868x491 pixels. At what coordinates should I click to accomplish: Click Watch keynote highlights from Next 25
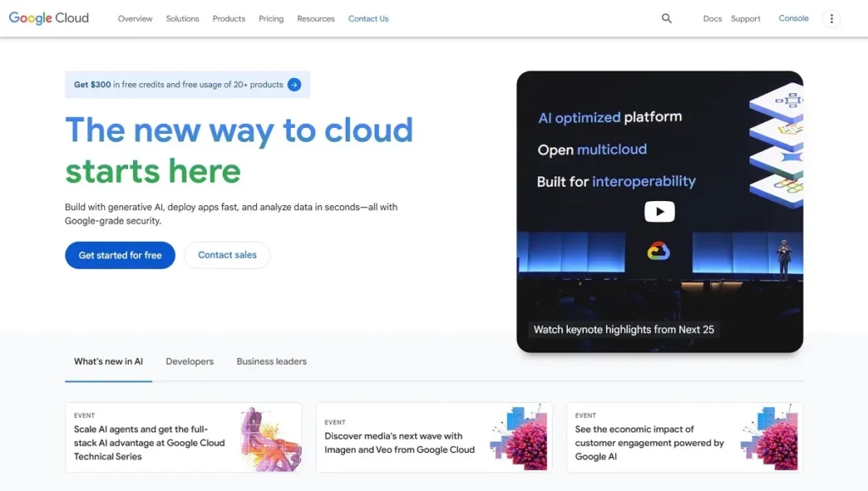tap(625, 329)
